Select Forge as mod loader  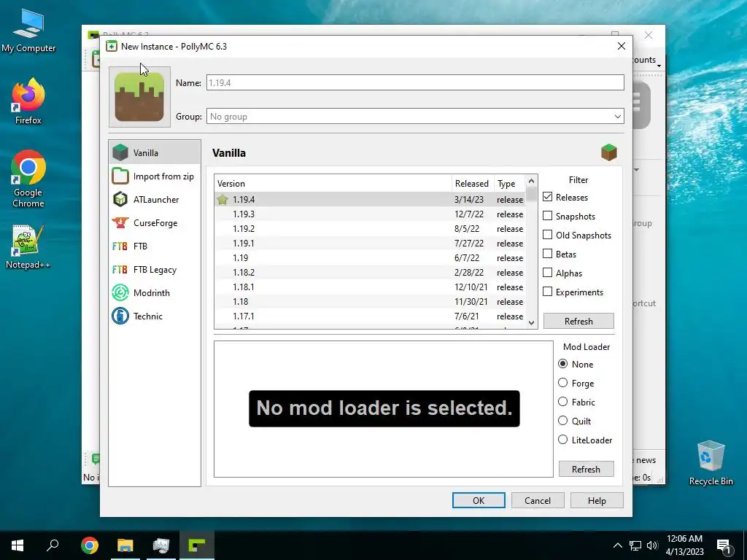point(563,383)
